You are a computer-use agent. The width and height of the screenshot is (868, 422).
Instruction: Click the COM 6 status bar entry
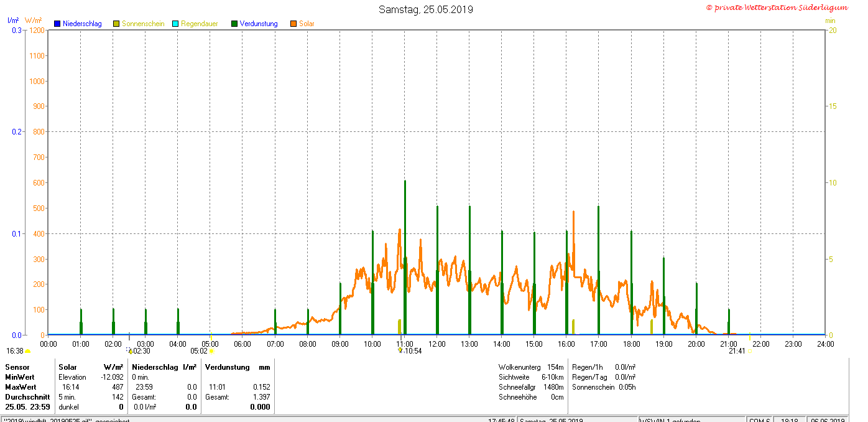click(x=759, y=420)
